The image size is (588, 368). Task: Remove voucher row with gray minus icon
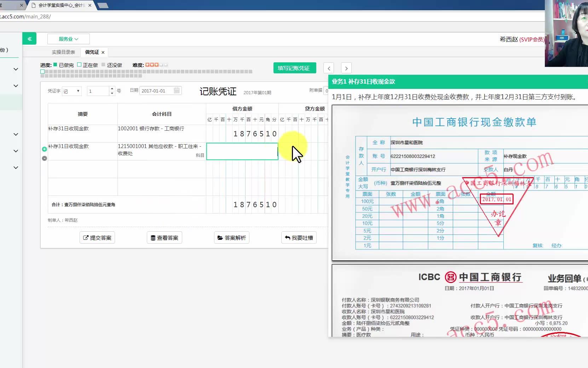[44, 158]
